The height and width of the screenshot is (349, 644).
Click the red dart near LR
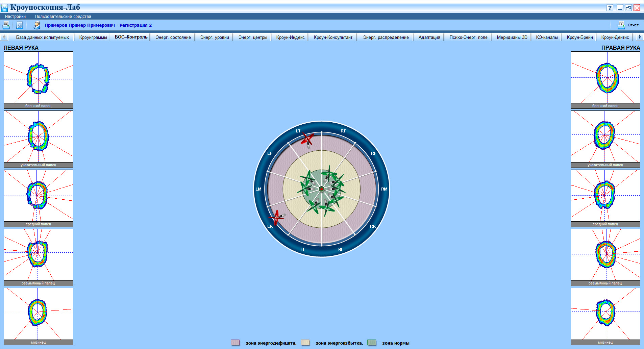click(x=277, y=217)
